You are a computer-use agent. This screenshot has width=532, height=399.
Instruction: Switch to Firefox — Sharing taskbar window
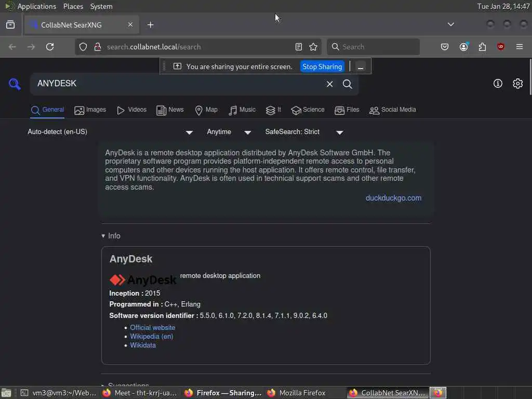point(223,393)
